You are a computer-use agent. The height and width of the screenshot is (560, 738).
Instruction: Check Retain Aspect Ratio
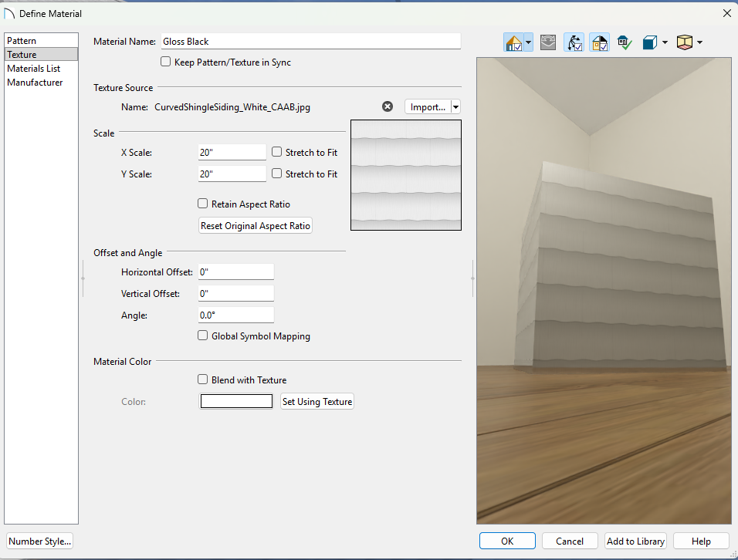pos(203,204)
